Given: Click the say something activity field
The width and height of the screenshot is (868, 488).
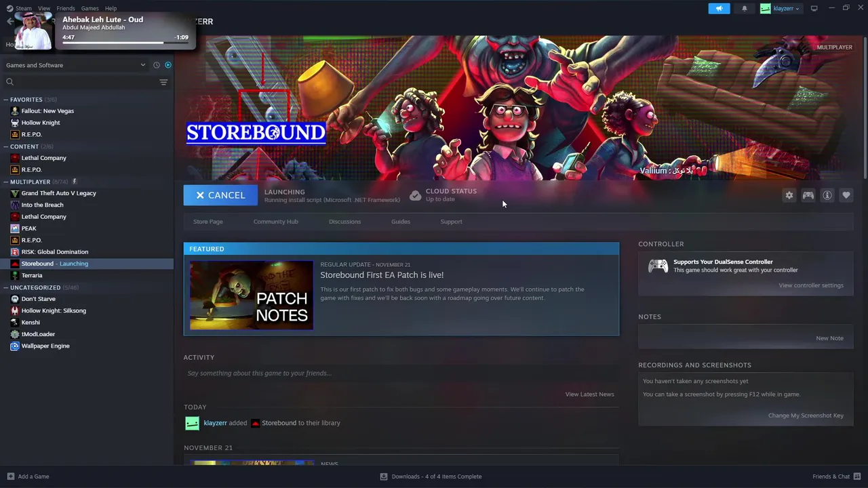Looking at the screenshot, I should coord(401,373).
